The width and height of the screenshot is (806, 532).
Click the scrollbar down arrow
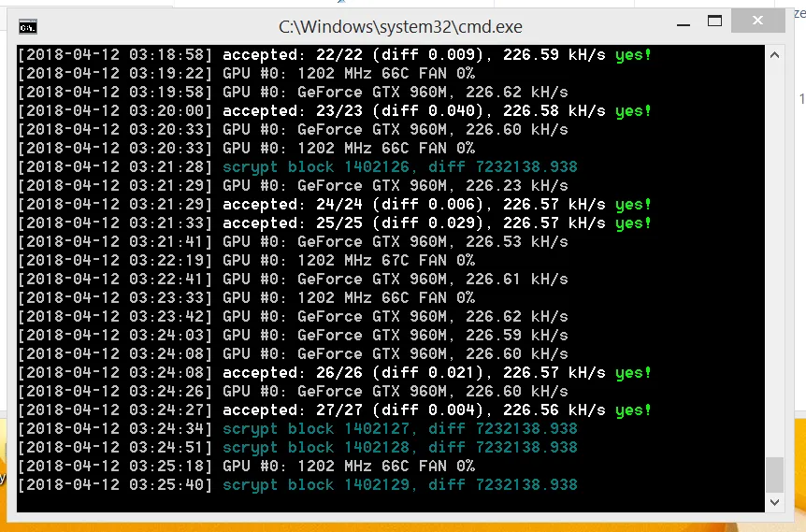774,502
